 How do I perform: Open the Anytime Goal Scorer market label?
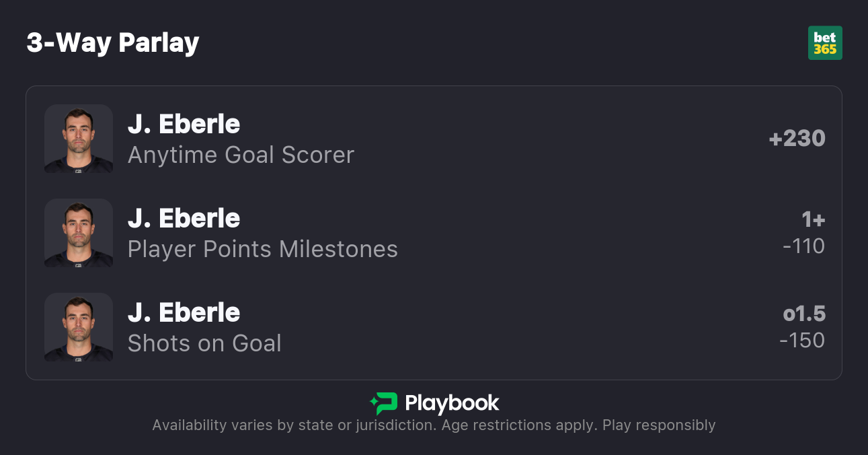tap(241, 155)
